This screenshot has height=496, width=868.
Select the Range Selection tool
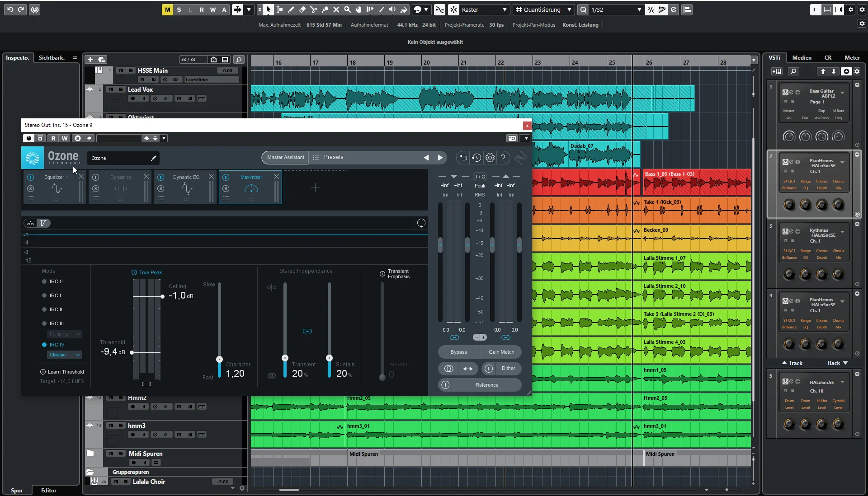(280, 9)
